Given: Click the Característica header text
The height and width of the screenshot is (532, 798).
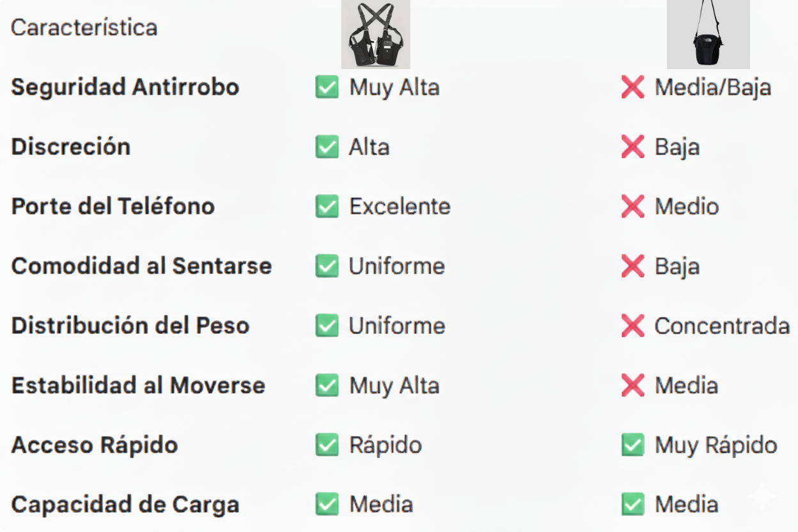Looking at the screenshot, I should point(84,27).
